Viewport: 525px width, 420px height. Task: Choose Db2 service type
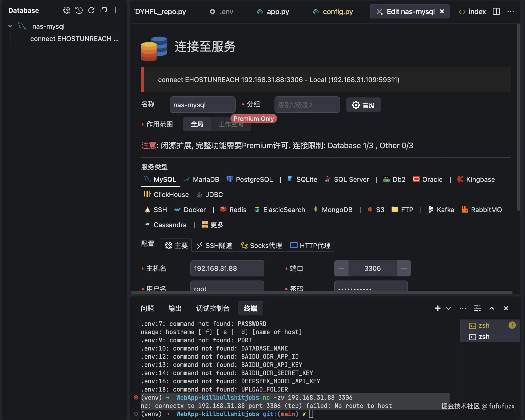coord(394,179)
